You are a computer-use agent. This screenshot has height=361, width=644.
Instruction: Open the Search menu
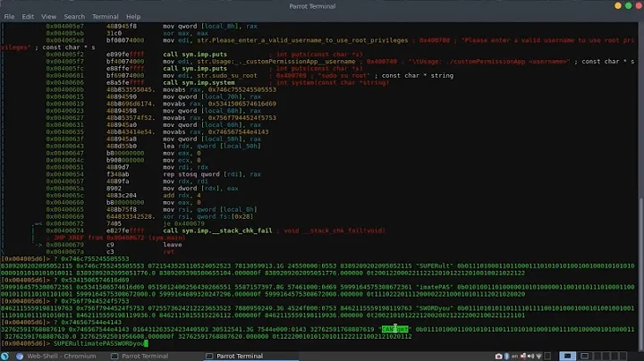coord(74,17)
